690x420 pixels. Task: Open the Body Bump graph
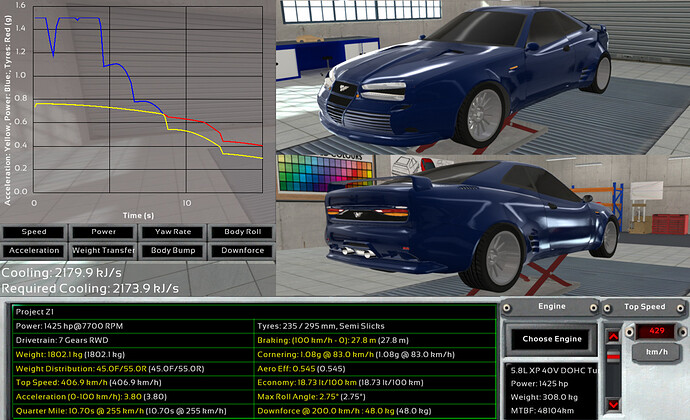(173, 251)
